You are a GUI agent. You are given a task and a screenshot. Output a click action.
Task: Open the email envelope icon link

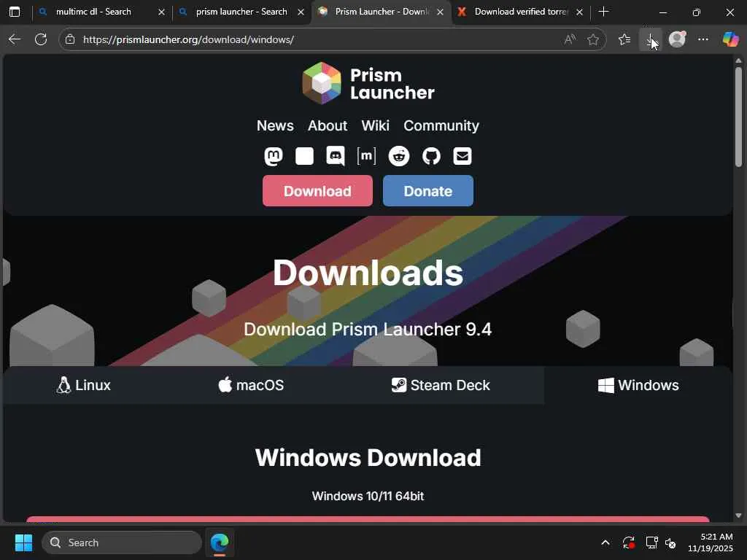(462, 156)
